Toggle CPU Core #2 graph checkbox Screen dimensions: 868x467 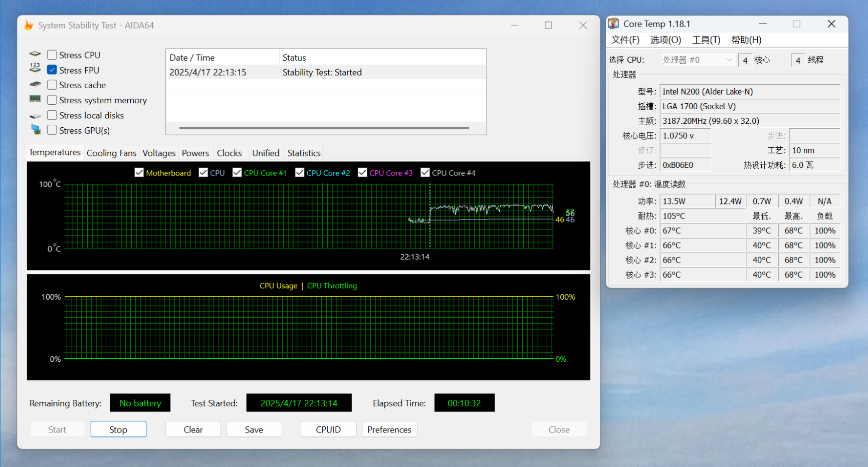pyautogui.click(x=300, y=172)
